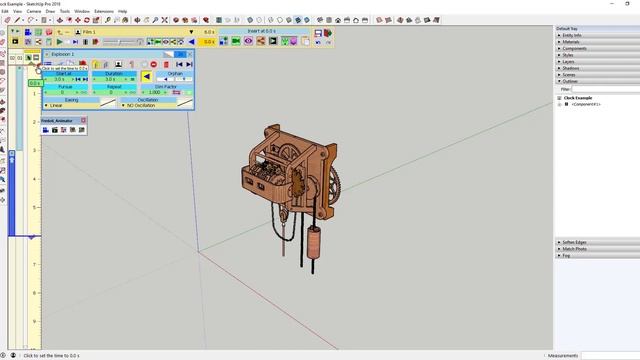Click the step-forward button in Animator toolbar
The height and width of the screenshot is (360, 640).
[76, 42]
